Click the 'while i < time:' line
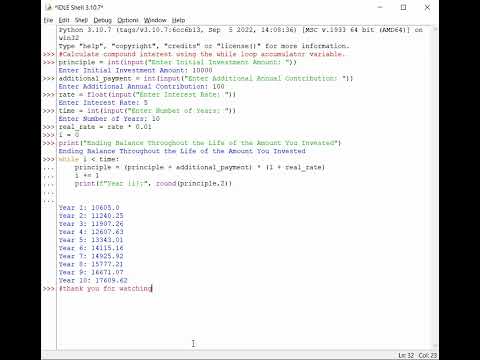 (89, 159)
